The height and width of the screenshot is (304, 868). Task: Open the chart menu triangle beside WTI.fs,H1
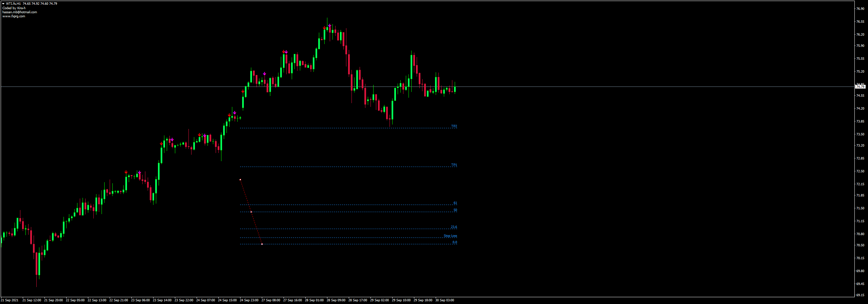pyautogui.click(x=3, y=4)
